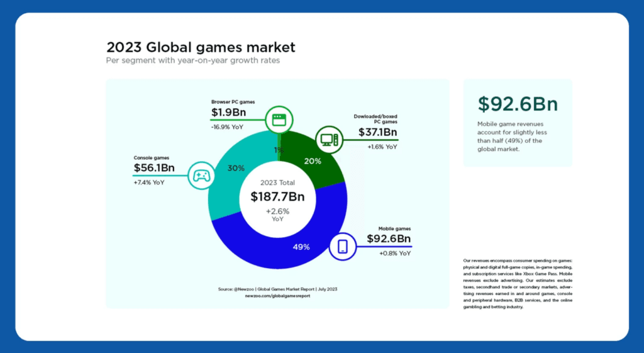Screen dimensions: 644x353
Task: Click the $187.7Bn total in the donut center
Action: (x=277, y=196)
